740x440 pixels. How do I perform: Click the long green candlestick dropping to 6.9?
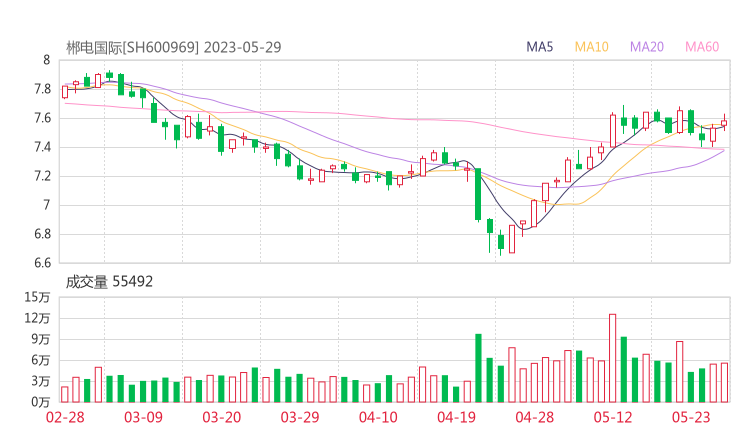(478, 194)
